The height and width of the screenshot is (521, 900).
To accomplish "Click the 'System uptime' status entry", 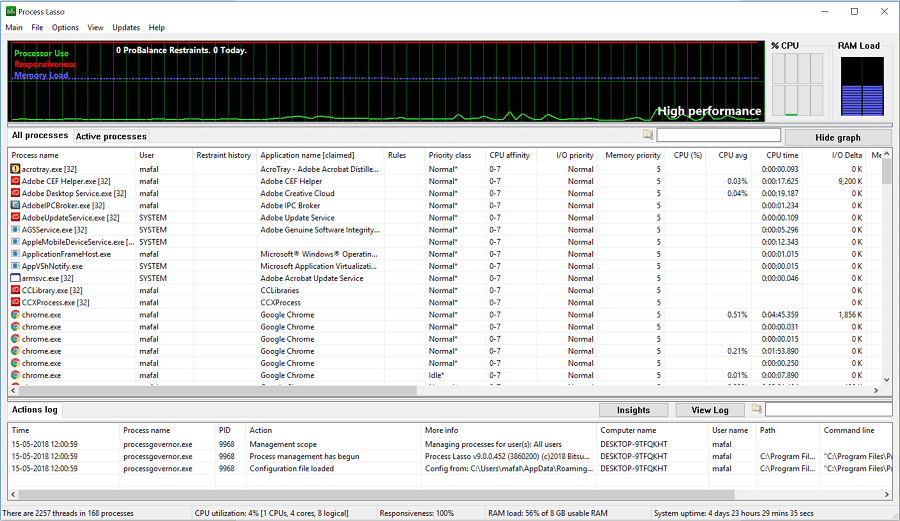I will (734, 513).
